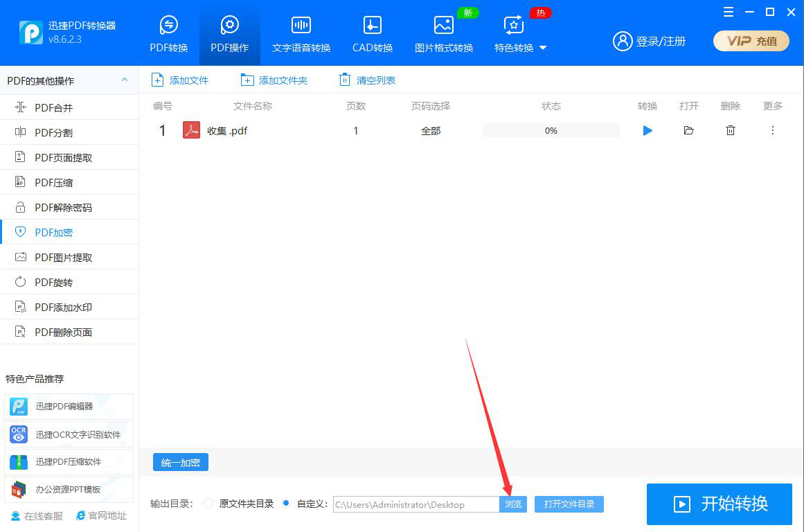
Task: Select 自定义 radio button
Action: click(286, 504)
